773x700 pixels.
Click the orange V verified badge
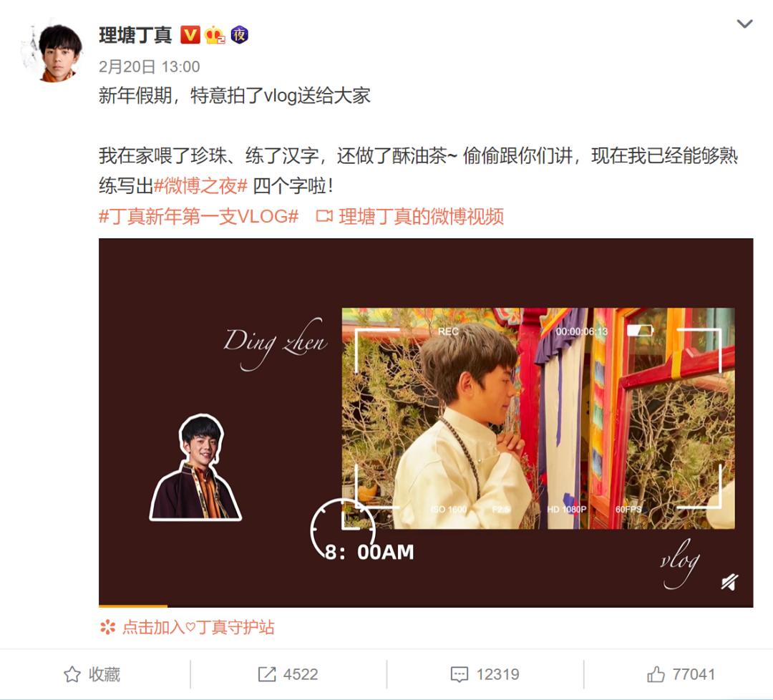tap(190, 35)
